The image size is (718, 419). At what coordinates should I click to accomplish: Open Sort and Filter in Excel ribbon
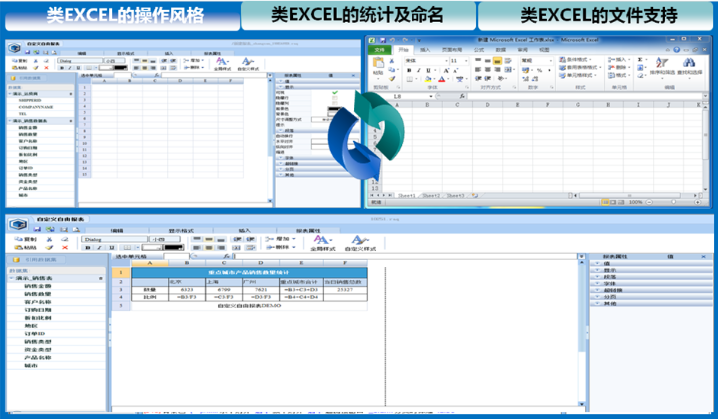(662, 66)
